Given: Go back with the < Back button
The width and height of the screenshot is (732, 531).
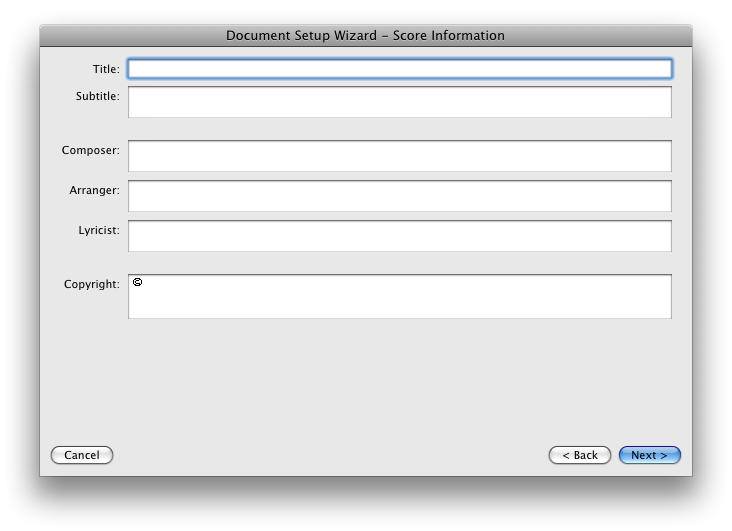Looking at the screenshot, I should tap(580, 455).
